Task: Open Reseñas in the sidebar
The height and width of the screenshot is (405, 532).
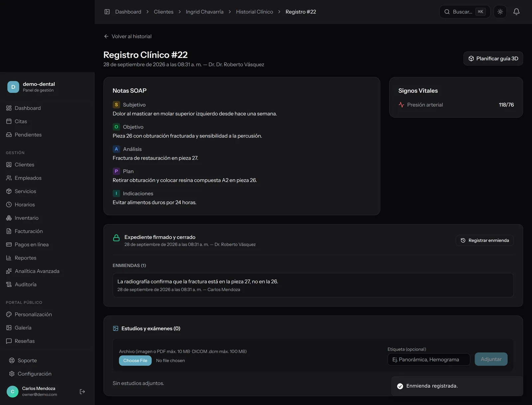Action: coord(47,341)
